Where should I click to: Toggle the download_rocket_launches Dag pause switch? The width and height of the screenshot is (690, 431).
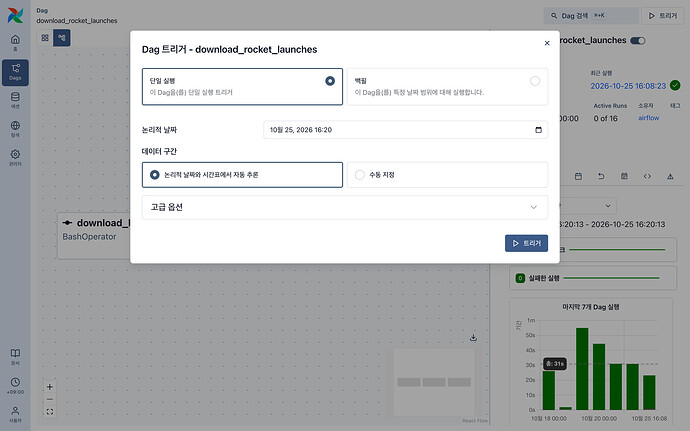638,41
